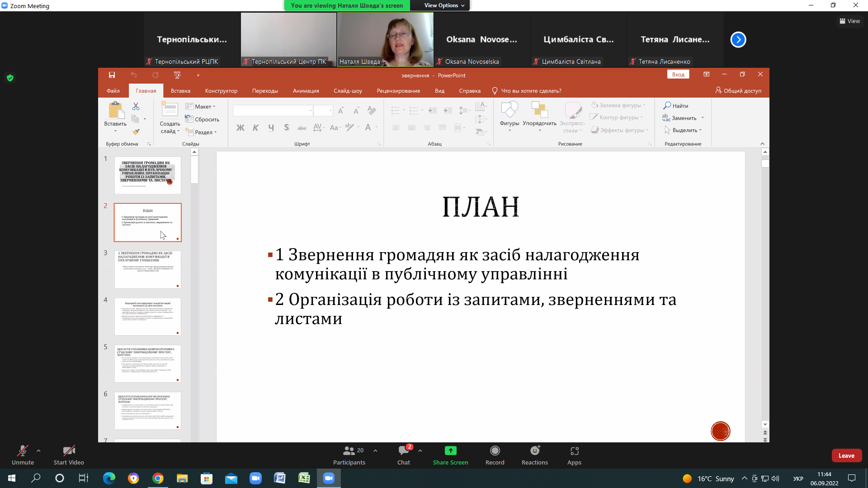Increase list indent level icon

[448, 111]
